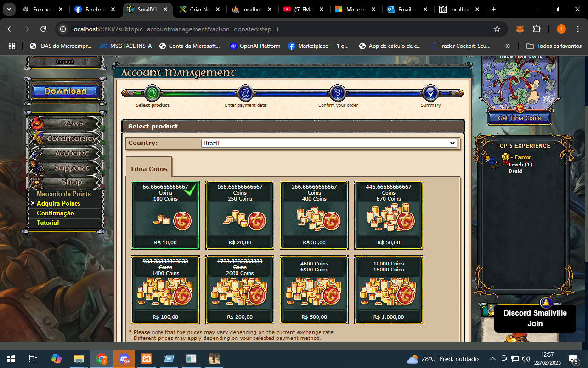Show hidden system tray icons
Image resolution: width=588 pixels, height=368 pixels.
point(492,359)
